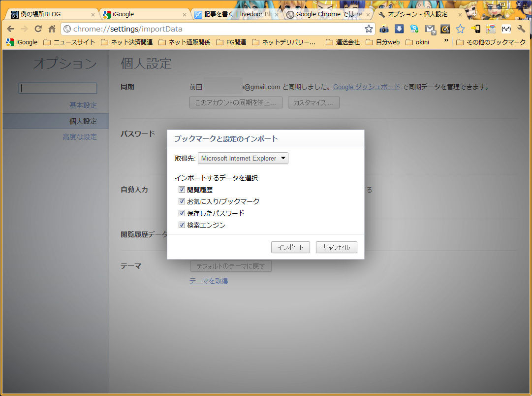Open the Google ダッシュボード link
The height and width of the screenshot is (396, 532).
367,87
